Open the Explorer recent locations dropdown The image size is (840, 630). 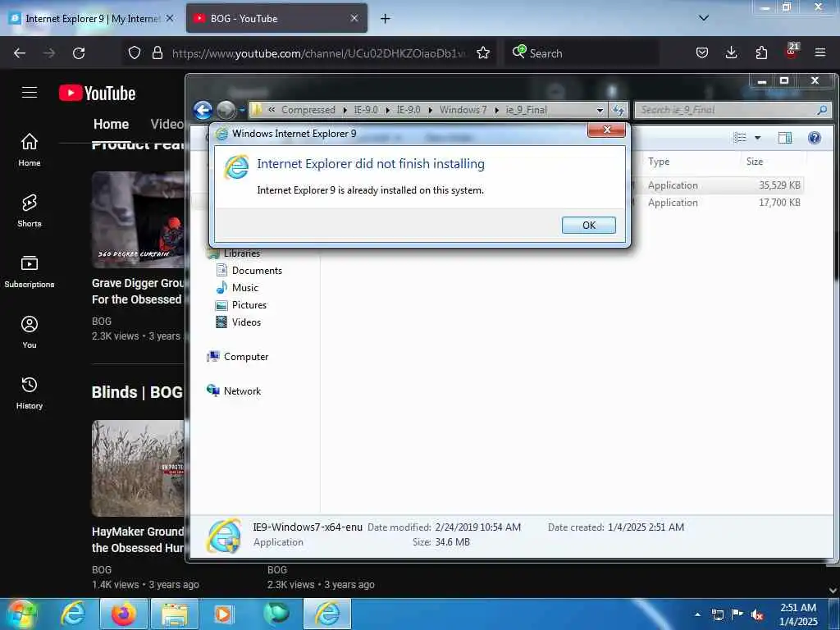pos(242,111)
